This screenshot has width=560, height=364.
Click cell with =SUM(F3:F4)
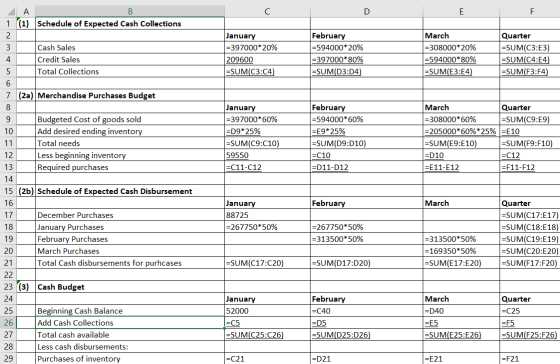[x=530, y=71]
